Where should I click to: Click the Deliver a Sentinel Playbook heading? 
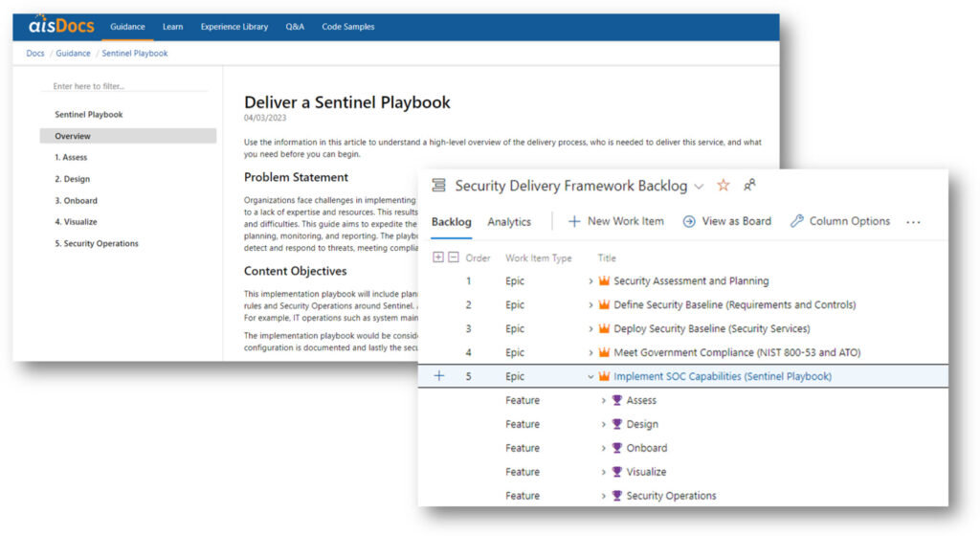click(x=346, y=102)
